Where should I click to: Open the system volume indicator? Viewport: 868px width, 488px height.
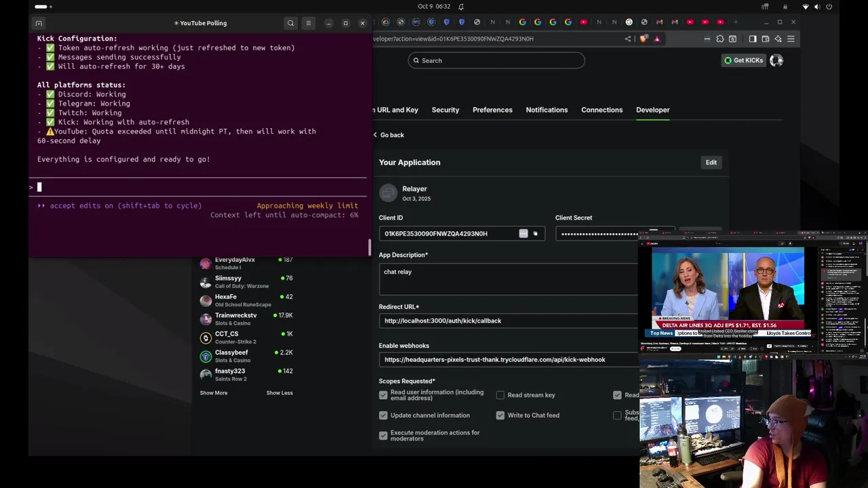pos(816,7)
